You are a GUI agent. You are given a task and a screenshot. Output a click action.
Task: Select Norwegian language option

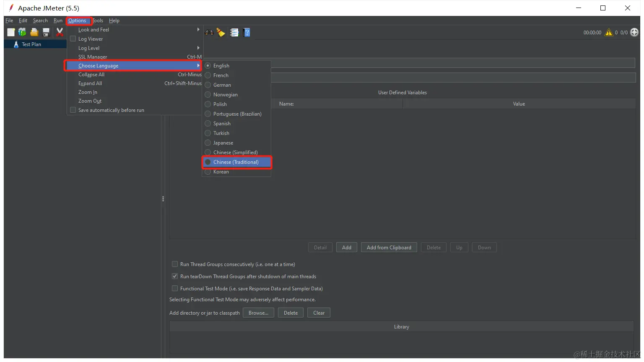coord(237,95)
